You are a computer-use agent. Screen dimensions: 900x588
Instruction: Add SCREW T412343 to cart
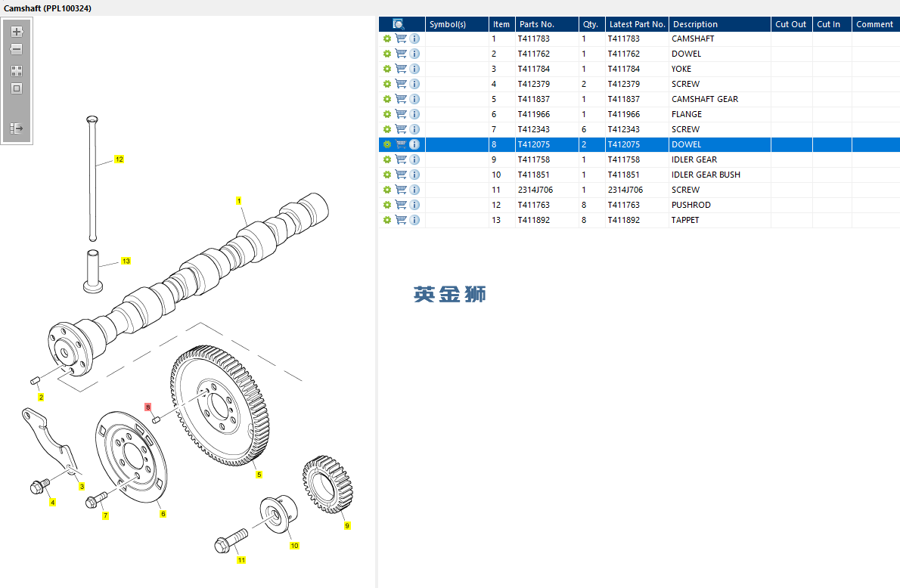pos(401,129)
